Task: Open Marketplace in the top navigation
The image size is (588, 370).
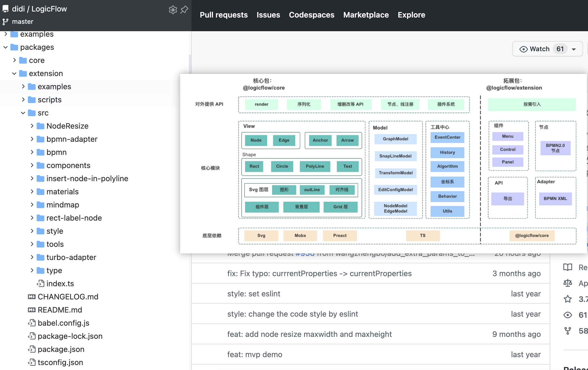Action: point(366,15)
